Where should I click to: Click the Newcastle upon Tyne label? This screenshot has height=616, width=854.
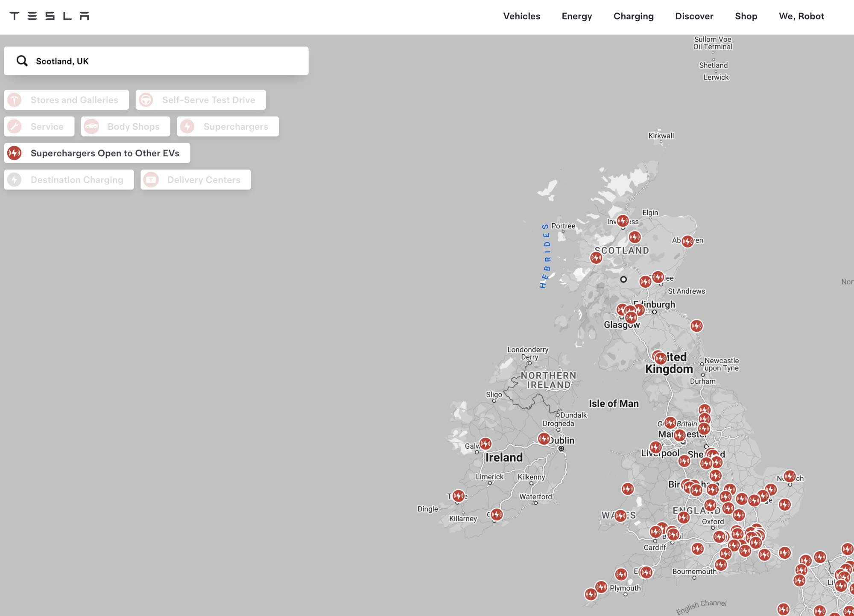tap(722, 364)
